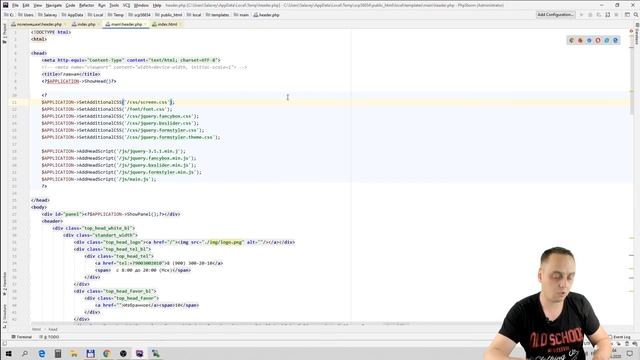This screenshot has width=640, height=360.
Task: Open the Favorites tool window sidebar
Action: [4, 284]
